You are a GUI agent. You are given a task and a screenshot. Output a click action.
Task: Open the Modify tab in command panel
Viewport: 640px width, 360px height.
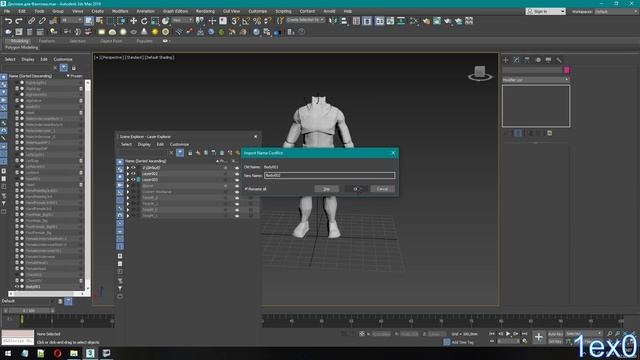click(516, 60)
